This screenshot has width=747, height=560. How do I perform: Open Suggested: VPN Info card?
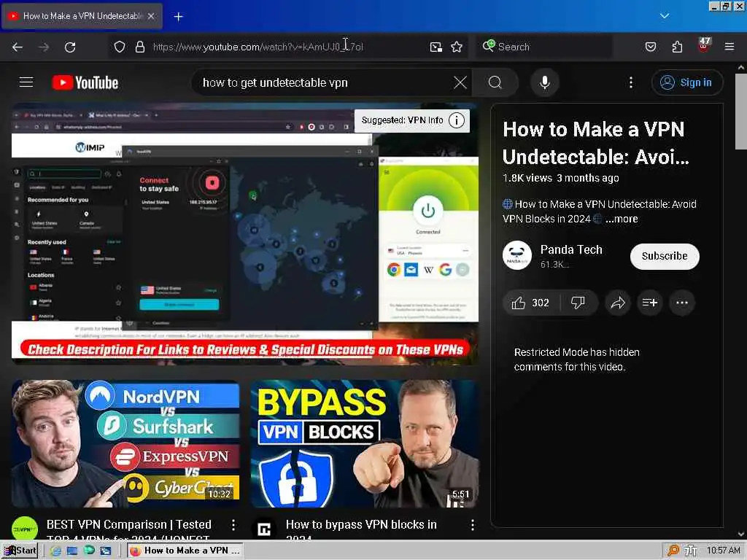(x=412, y=120)
